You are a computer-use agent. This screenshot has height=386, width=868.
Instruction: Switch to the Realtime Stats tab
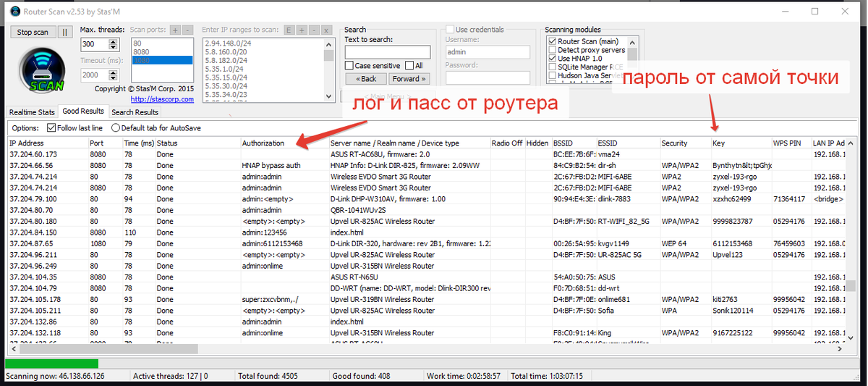pyautogui.click(x=31, y=112)
